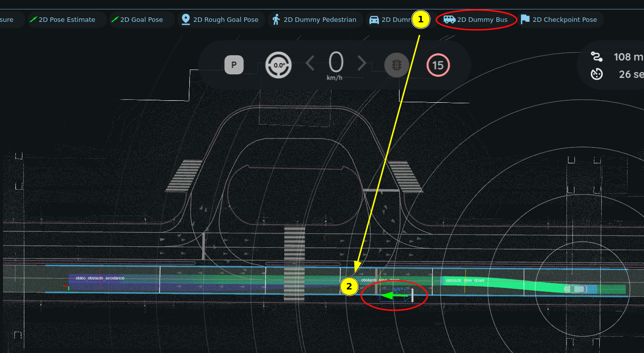Click the estimated time remaining icon
The image size is (644, 353).
pos(597,74)
